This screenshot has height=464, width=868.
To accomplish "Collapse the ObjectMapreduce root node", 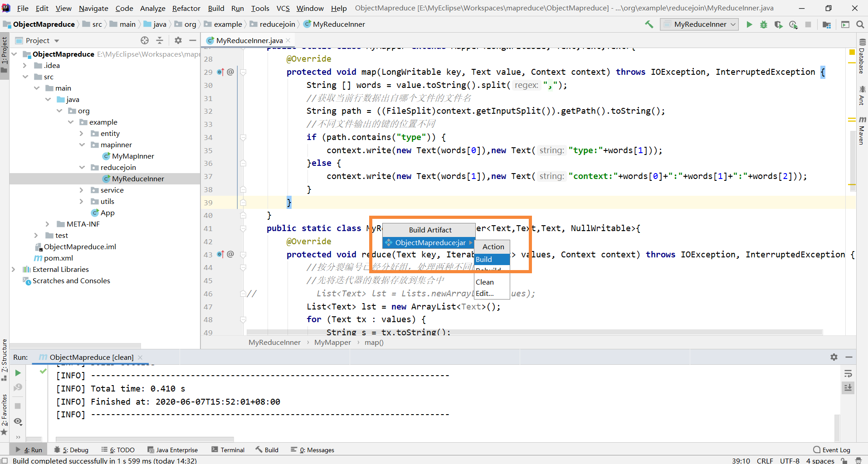I will [x=14, y=54].
